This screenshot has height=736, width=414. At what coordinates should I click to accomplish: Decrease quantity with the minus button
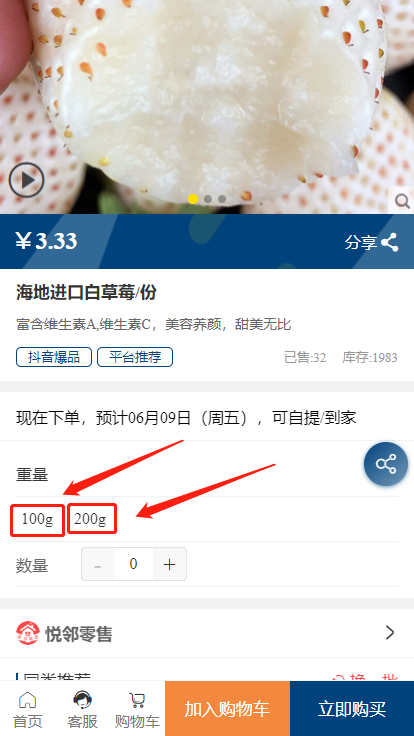[98, 564]
